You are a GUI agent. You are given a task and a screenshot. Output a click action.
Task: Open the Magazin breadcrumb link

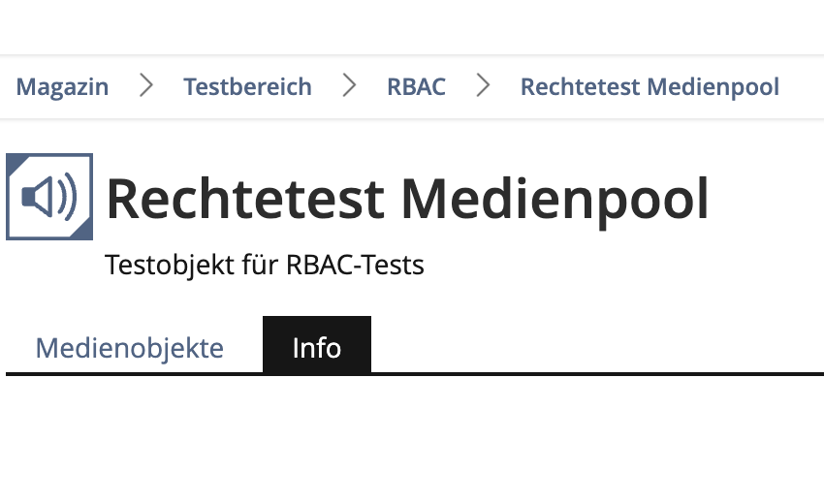click(62, 87)
